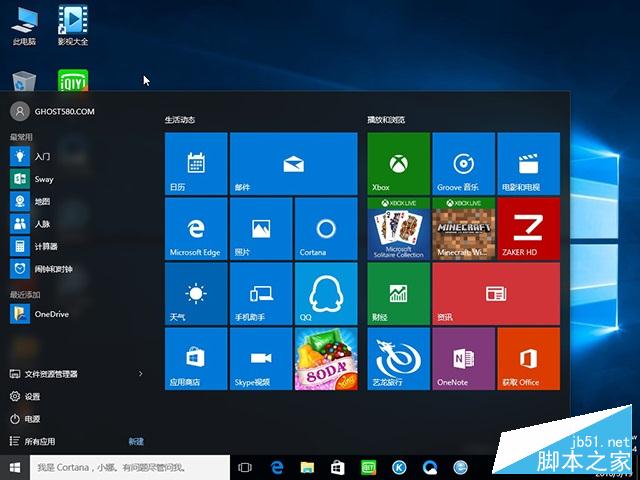Select the iQIYI desktop icon
Screen dimensions: 640x480
point(73,80)
